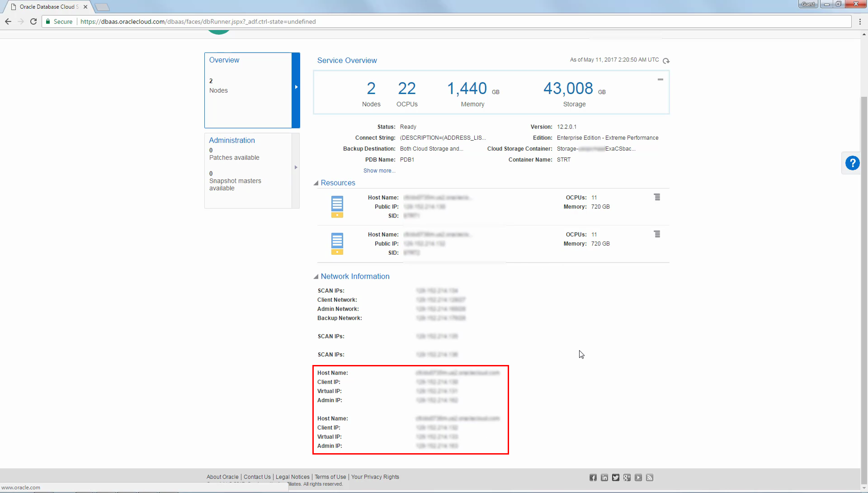
Task: Open the Twitter footer icon
Action: [x=616, y=478]
